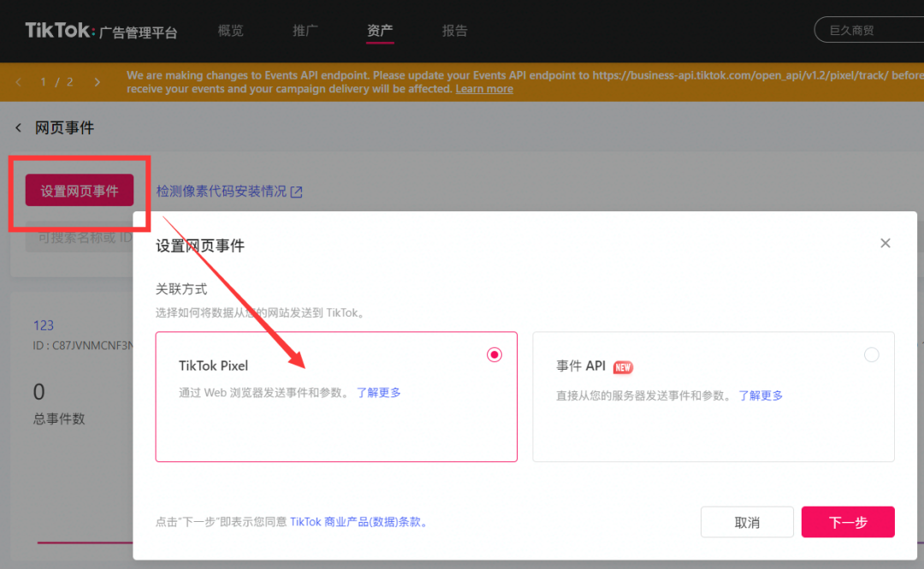Select the 事件 API radio button

[x=872, y=354]
